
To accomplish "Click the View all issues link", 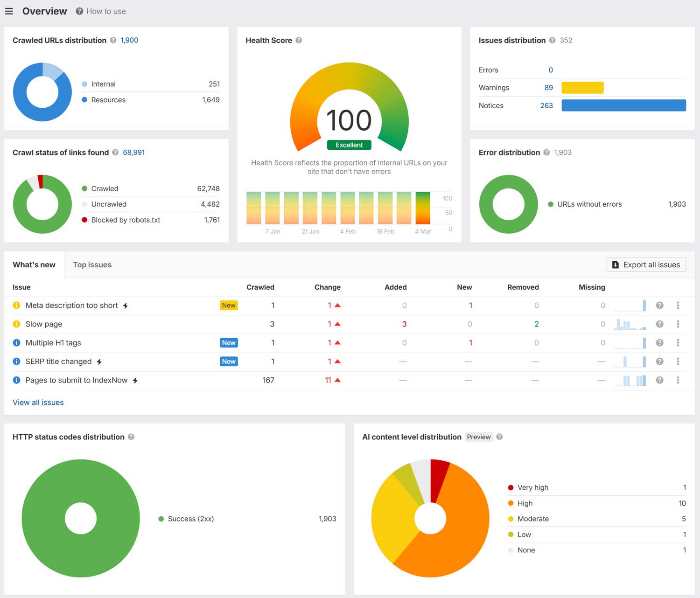I will (38, 402).
